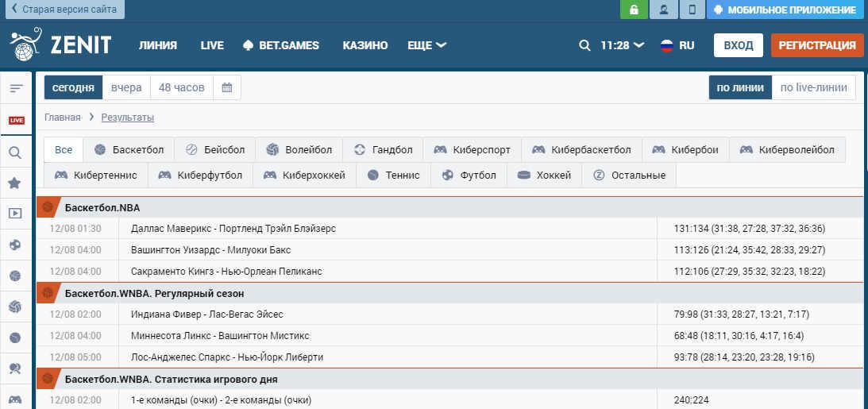Click the basketball icon beside Баскетбол.NBA header
The height and width of the screenshot is (409, 868).
(x=48, y=207)
